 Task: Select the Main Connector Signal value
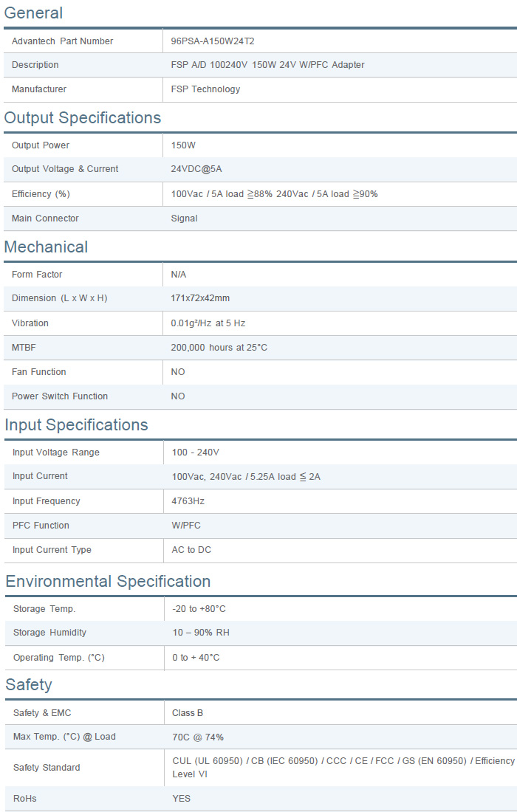pyautogui.click(x=184, y=219)
